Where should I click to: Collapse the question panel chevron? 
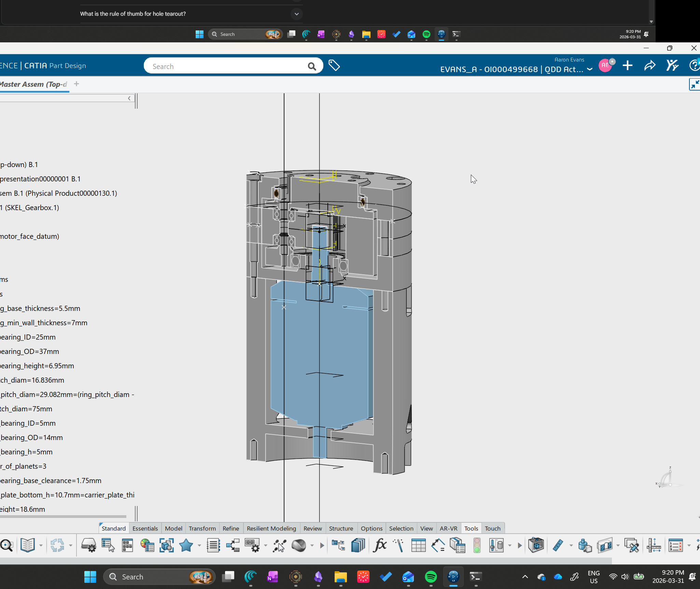[x=296, y=14]
